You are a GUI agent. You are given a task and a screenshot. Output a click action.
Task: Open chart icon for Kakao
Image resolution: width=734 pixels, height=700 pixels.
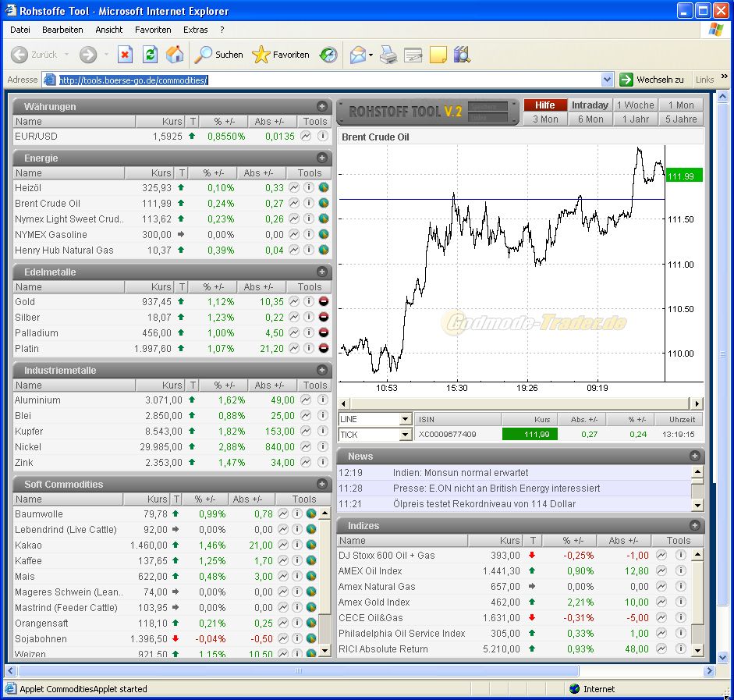pos(282,545)
